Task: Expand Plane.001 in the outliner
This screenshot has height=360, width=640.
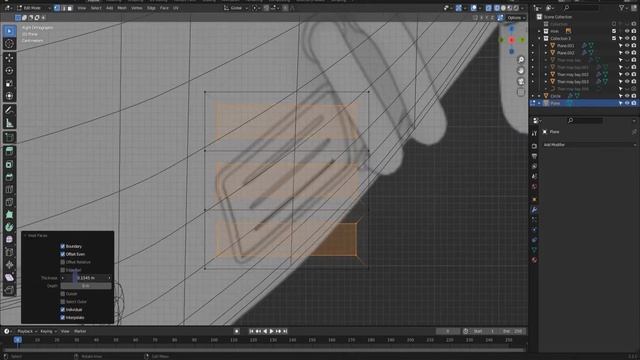Action: (x=546, y=45)
